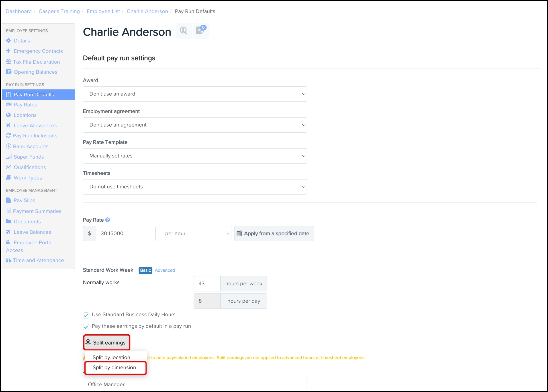Click the Leave Allowances airplane icon
The image size is (548, 392).
[x=8, y=125]
